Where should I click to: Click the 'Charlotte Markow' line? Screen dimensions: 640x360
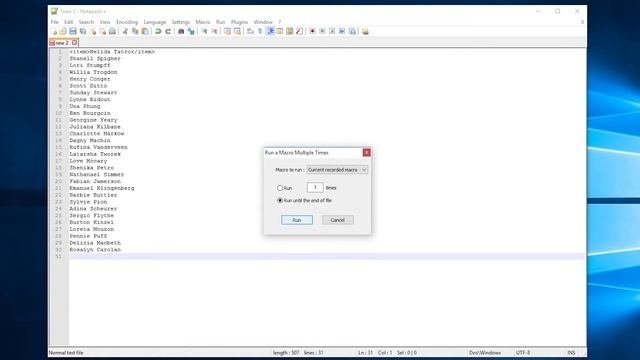point(97,133)
